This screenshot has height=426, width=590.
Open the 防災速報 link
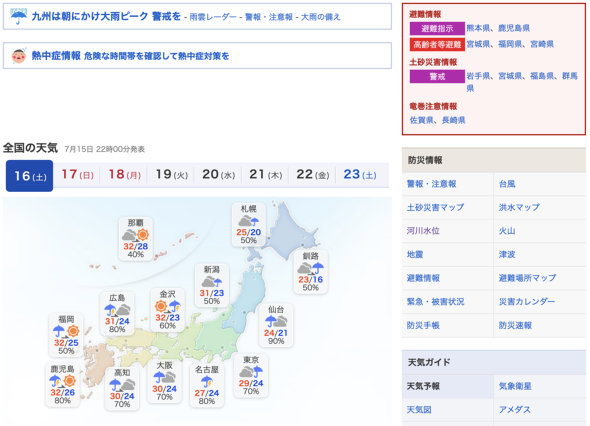click(x=515, y=326)
